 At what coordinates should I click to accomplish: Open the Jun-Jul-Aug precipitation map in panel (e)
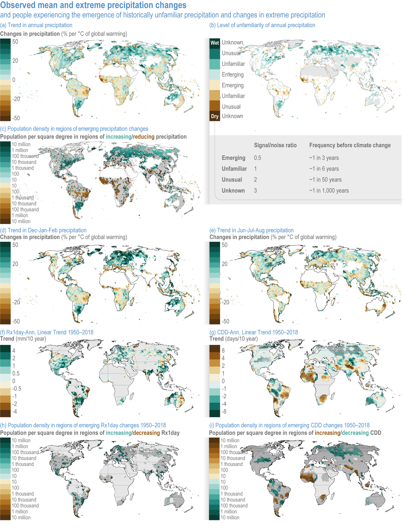click(315, 284)
